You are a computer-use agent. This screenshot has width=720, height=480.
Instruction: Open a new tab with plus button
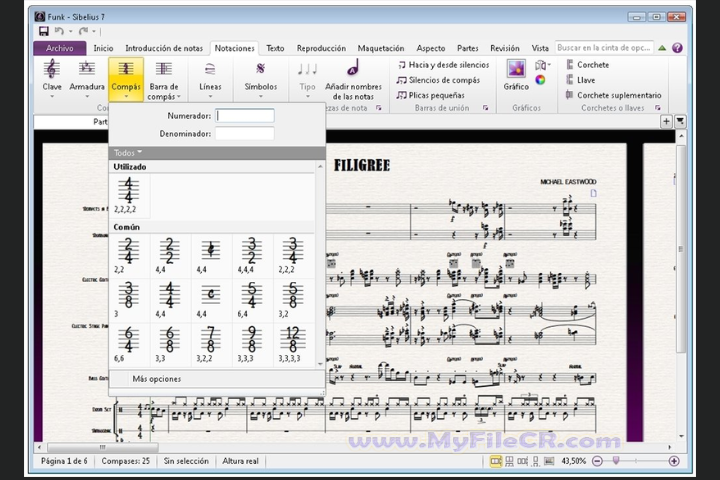coord(666,121)
